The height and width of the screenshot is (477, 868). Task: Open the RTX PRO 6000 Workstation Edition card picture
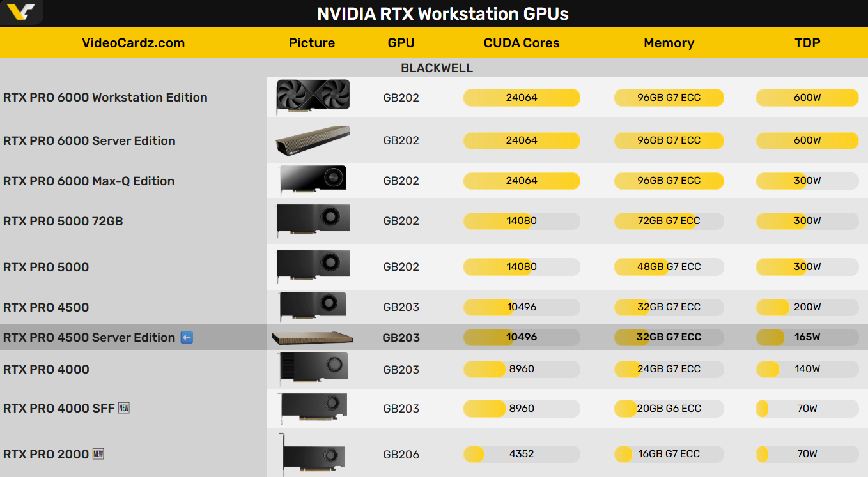click(313, 97)
